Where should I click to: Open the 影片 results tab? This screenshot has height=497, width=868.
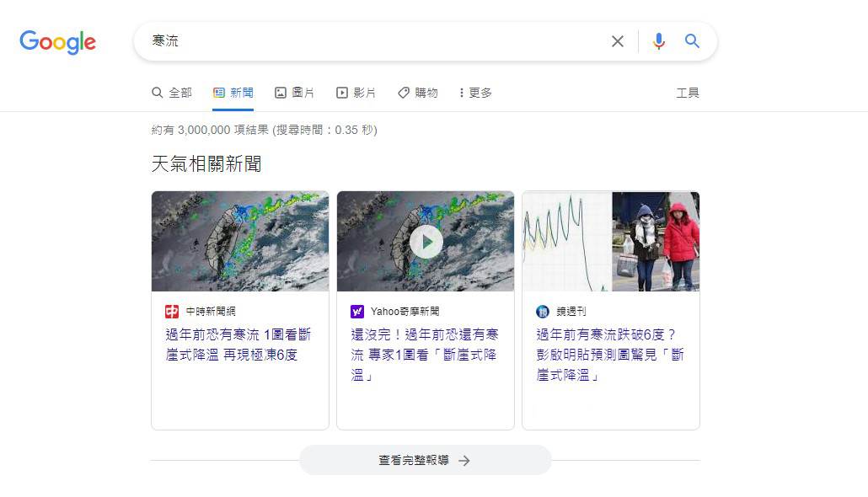tap(356, 93)
